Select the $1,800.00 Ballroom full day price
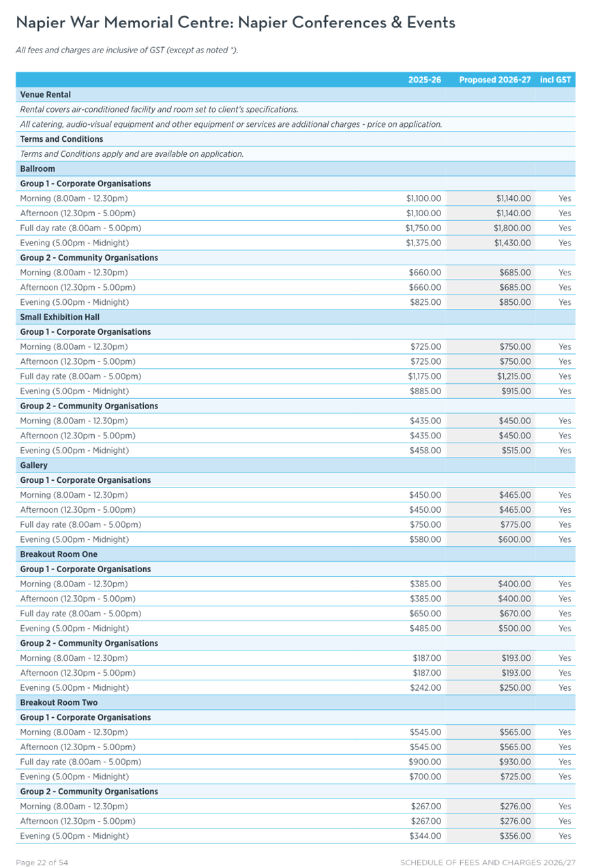 click(512, 228)
